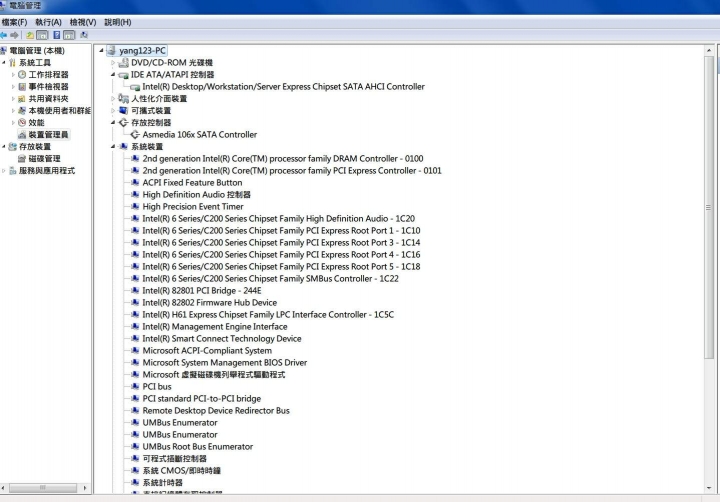Click the 服務與應用程式 icon
The image size is (720, 502).
tap(12, 170)
